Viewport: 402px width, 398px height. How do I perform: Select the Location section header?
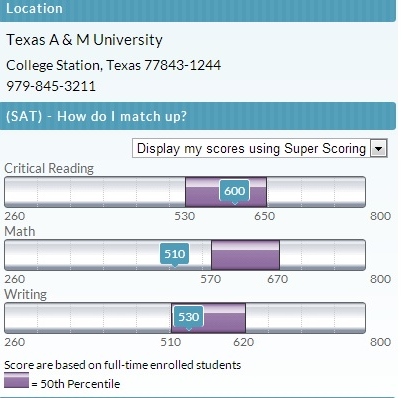point(198,10)
